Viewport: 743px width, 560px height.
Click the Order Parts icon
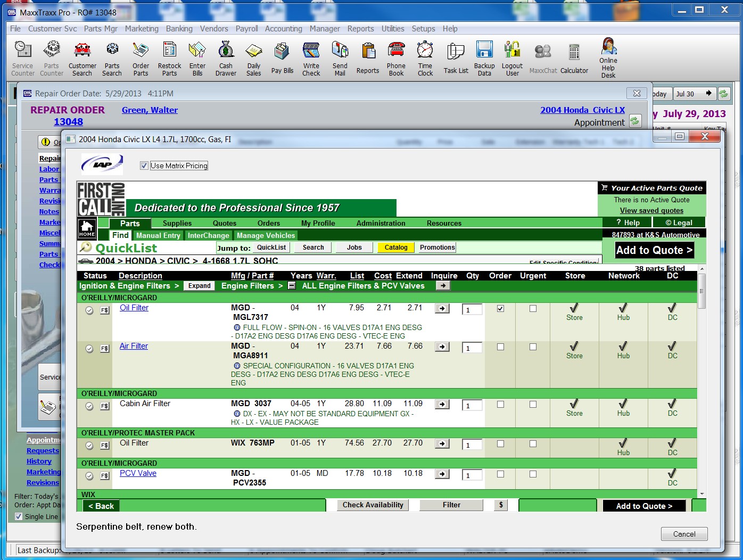141,59
